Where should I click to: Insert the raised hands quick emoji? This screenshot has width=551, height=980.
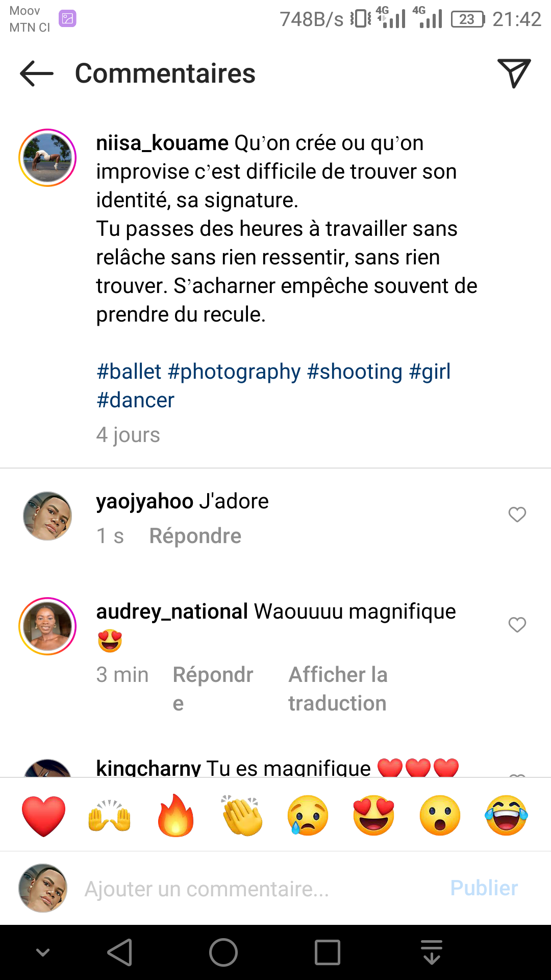(110, 816)
